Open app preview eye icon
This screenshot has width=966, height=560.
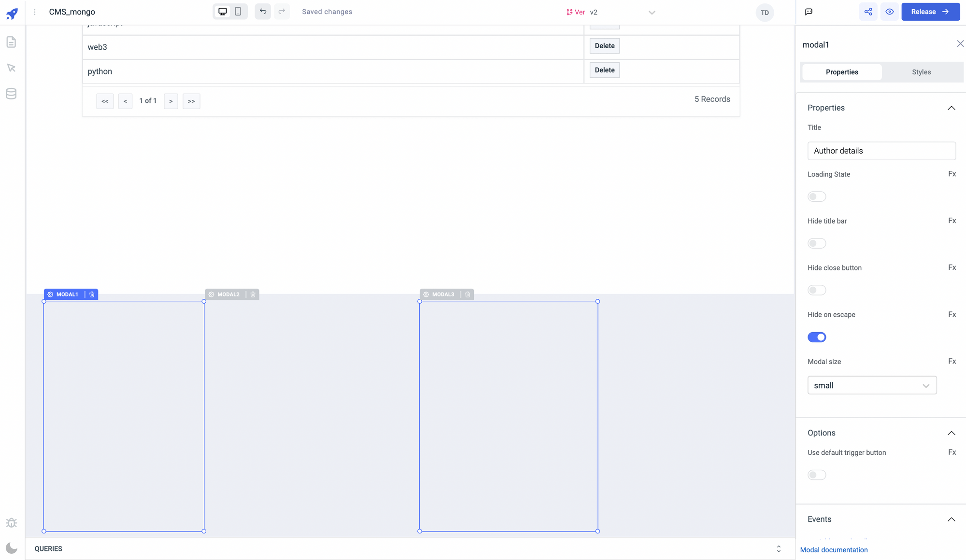(889, 12)
